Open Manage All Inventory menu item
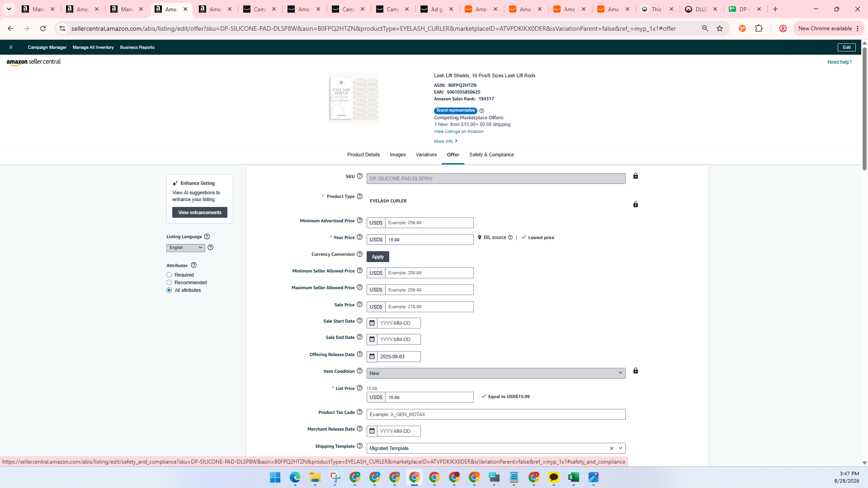This screenshot has width=868, height=488. 93,47
